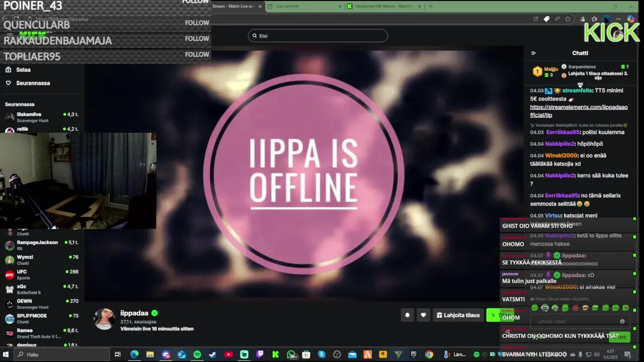Open Twitch from taskbar
Viewport: 644px width, 362px height.
(x=260, y=354)
